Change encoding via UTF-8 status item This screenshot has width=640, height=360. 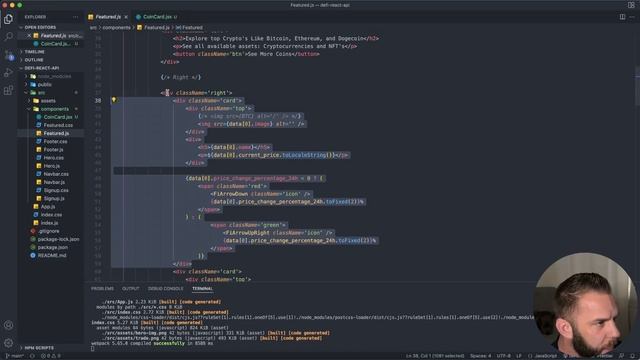503,356
